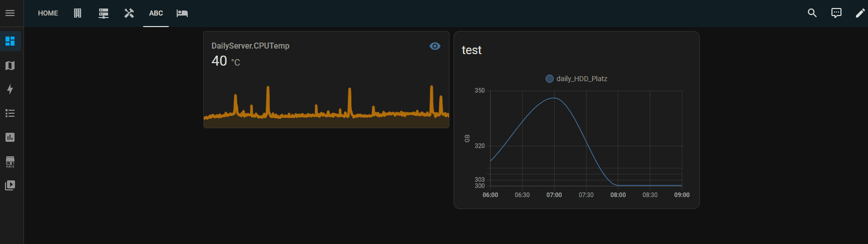Switch to the server network view tab
The height and width of the screenshot is (244, 868).
pyautogui.click(x=104, y=13)
